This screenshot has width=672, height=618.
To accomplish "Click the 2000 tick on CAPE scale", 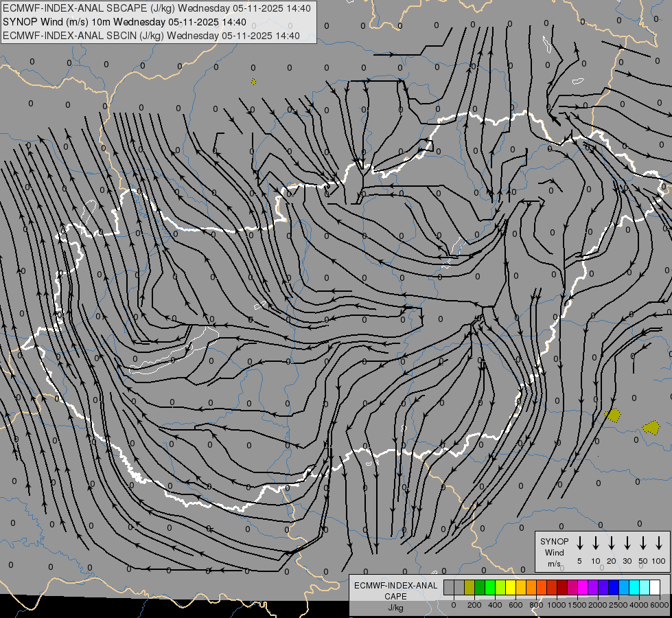I will coord(598,605).
